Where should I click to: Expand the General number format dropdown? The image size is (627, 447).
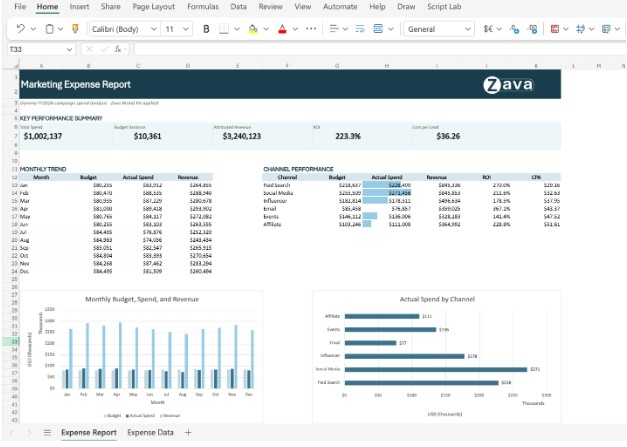(439, 29)
